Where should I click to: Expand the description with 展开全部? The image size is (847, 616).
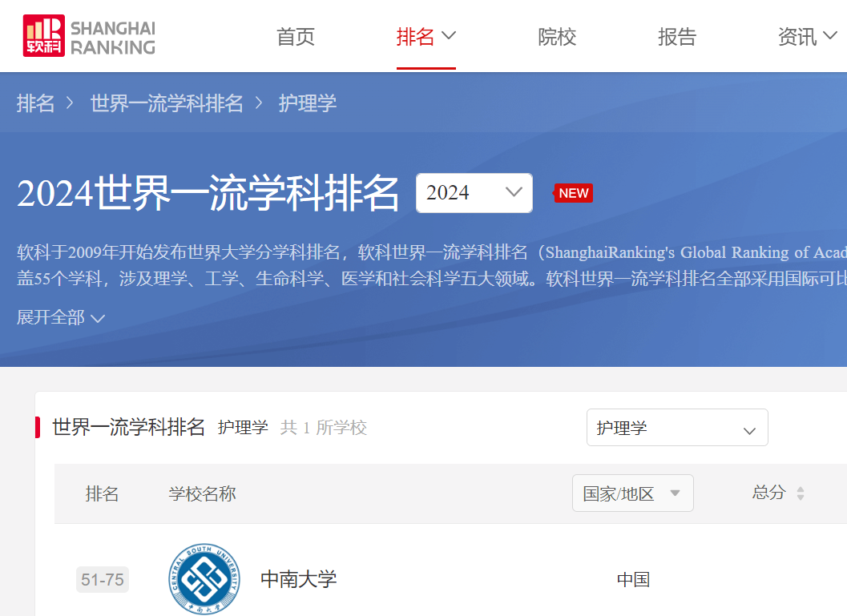(60, 317)
